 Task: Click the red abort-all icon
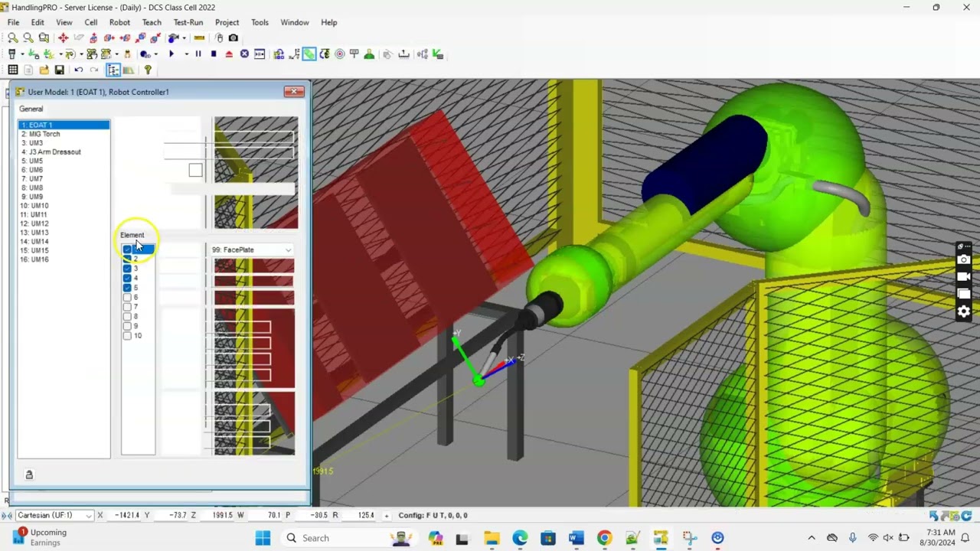[x=229, y=54]
